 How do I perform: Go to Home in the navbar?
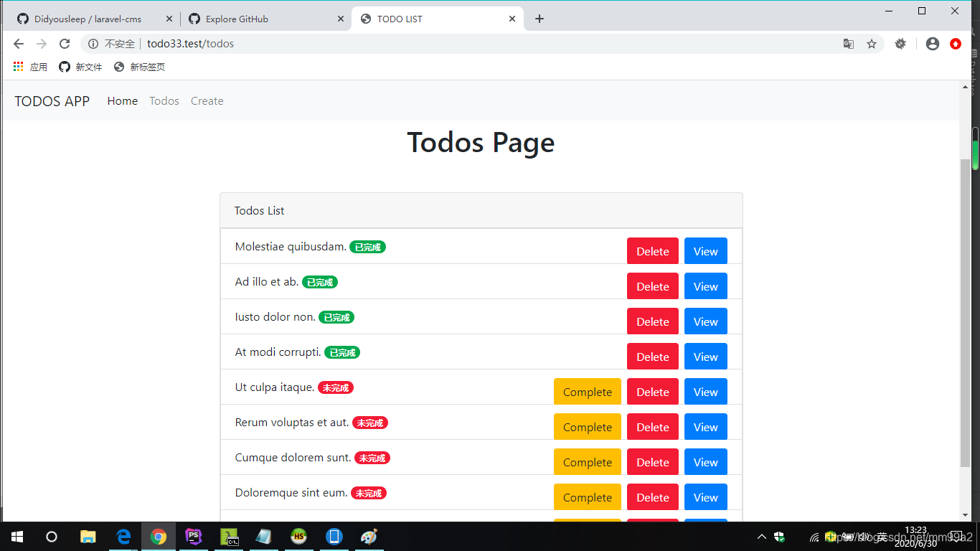coord(123,101)
